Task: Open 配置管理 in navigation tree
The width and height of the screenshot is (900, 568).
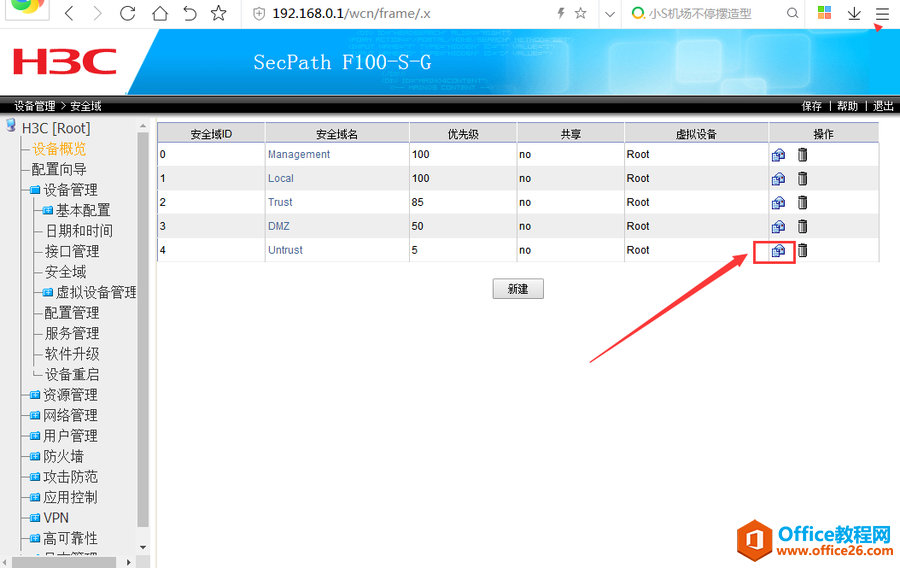Action: (x=72, y=313)
